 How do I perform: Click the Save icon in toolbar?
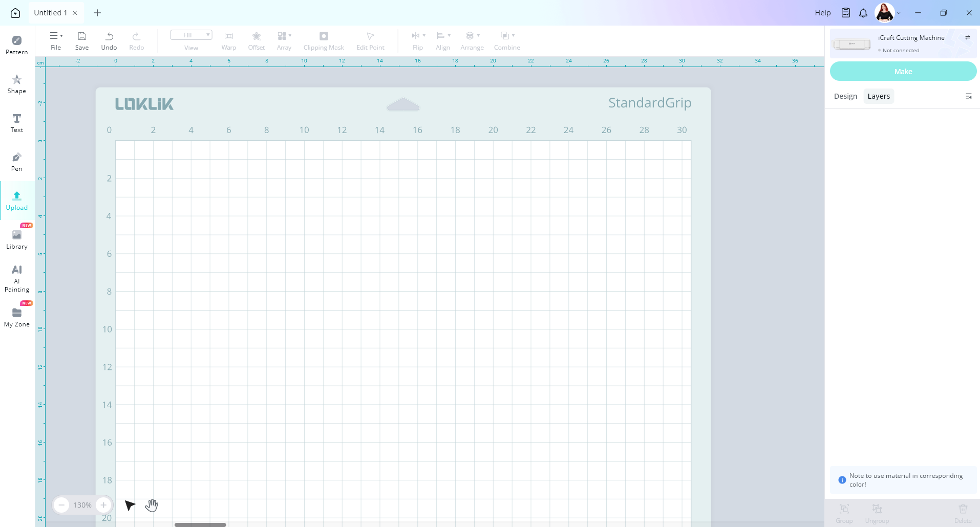click(82, 40)
